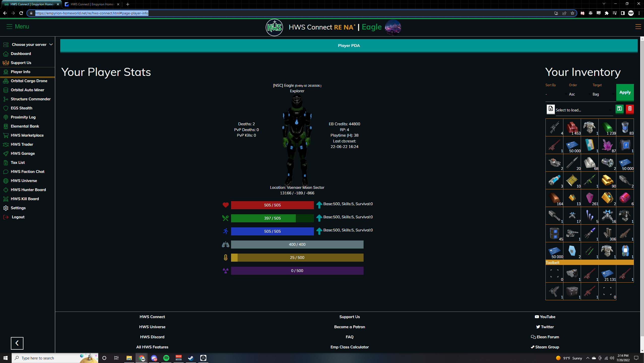Select the 1 453 red ore inventory item
Screen dimensions: 644x363
572,128
